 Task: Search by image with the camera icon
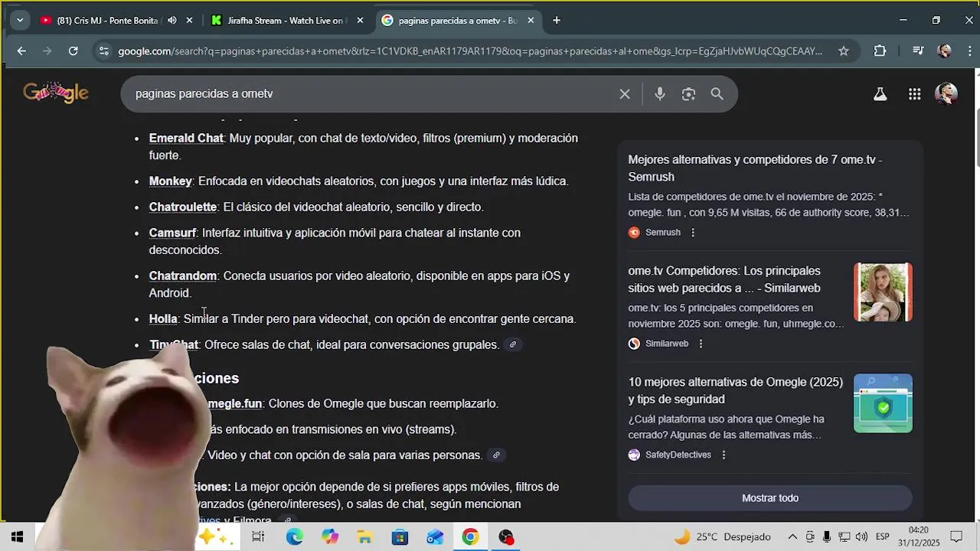click(x=688, y=94)
